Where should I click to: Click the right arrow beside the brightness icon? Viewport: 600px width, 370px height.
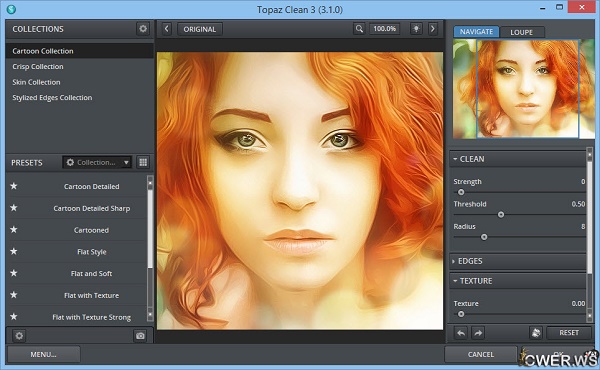(433, 29)
